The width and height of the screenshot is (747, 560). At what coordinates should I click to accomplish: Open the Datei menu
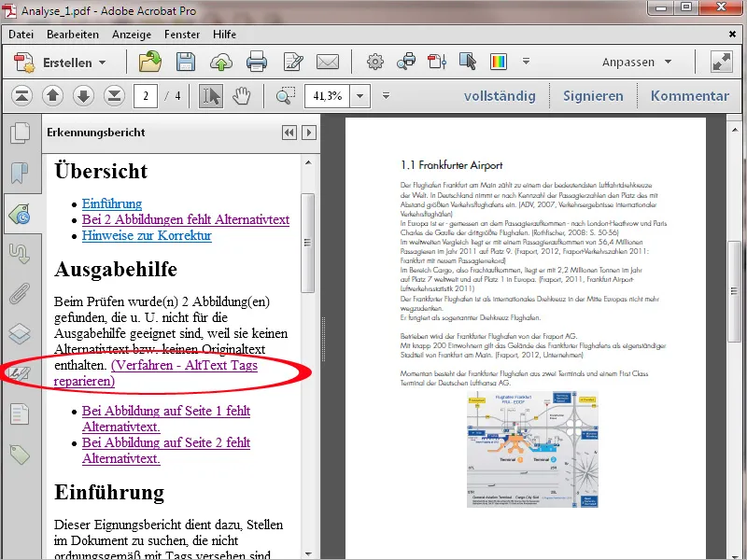21,35
